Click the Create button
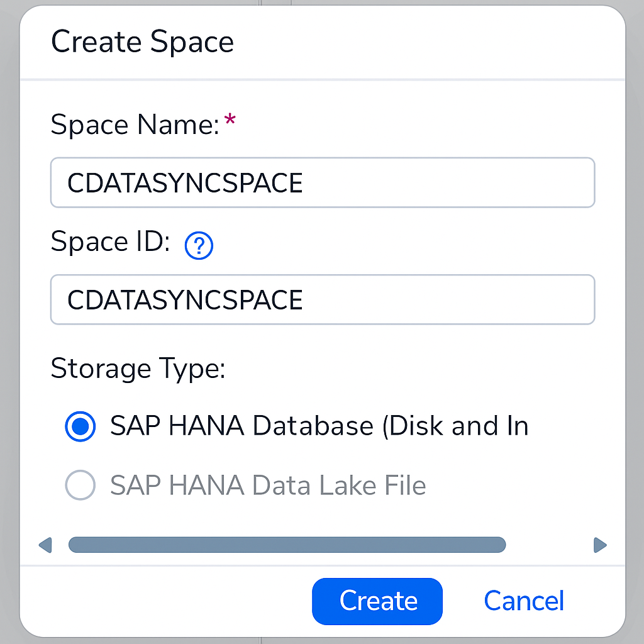This screenshot has height=644, width=644. (x=377, y=601)
